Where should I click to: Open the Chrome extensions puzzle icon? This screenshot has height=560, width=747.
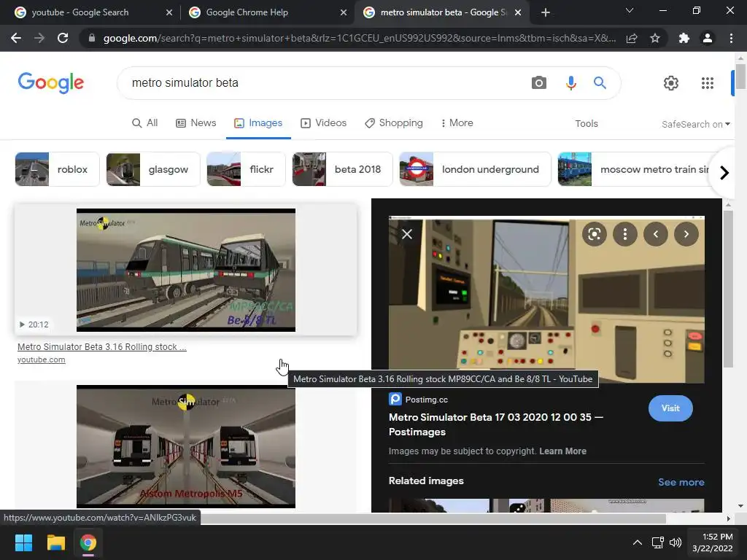(684, 38)
